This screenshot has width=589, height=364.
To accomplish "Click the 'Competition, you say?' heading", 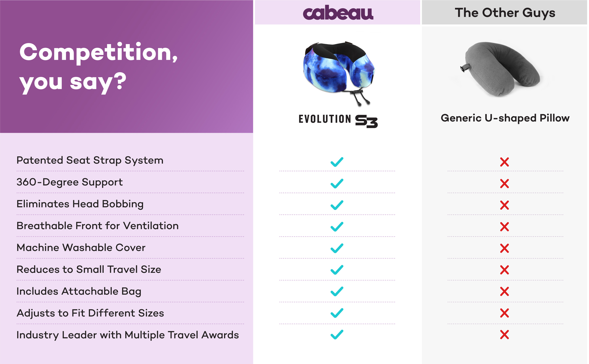I will (99, 68).
